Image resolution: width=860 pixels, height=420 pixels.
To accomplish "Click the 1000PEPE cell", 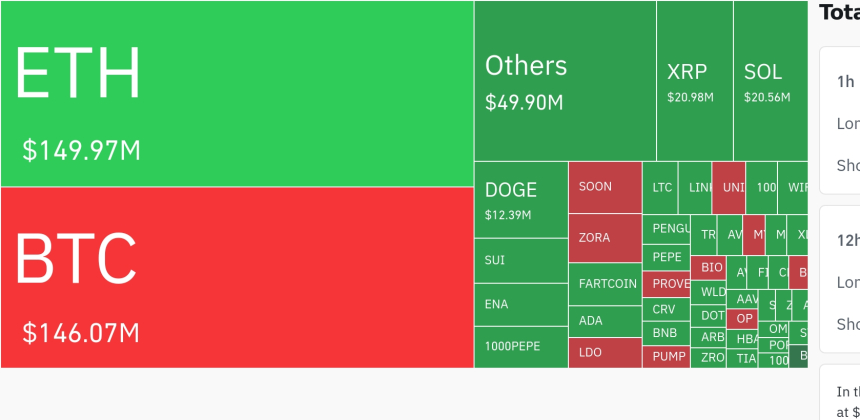I will click(x=520, y=346).
